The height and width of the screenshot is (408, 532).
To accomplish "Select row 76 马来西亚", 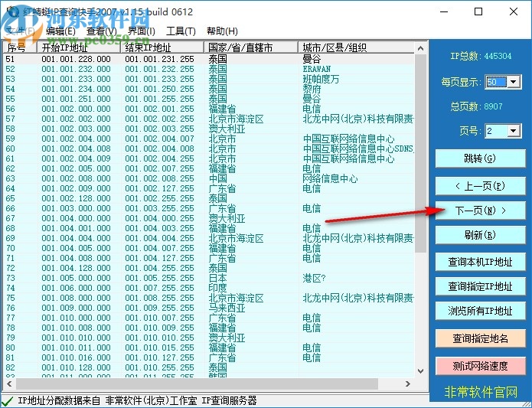I will tap(209, 308).
